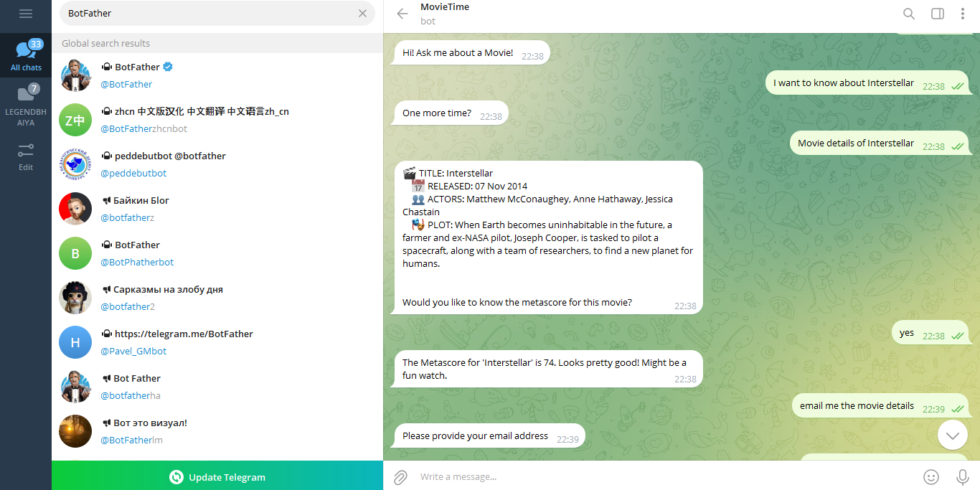Open the MovieTime bot profile header
980x490 pixels.
[445, 14]
